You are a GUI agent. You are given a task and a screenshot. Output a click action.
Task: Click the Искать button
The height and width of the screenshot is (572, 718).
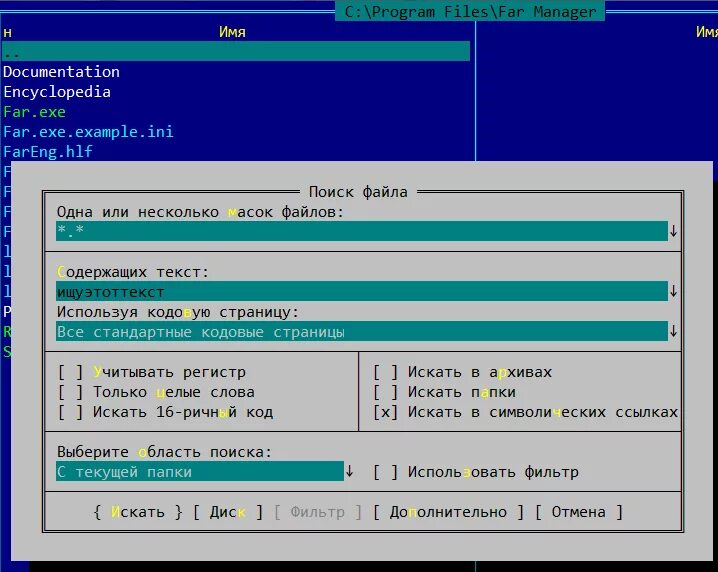click(138, 512)
